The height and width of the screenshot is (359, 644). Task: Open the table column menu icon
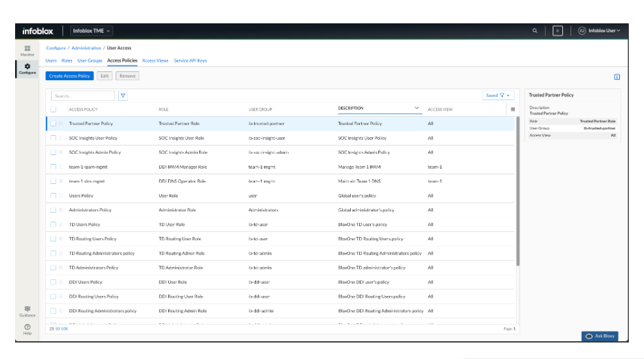tap(512, 109)
